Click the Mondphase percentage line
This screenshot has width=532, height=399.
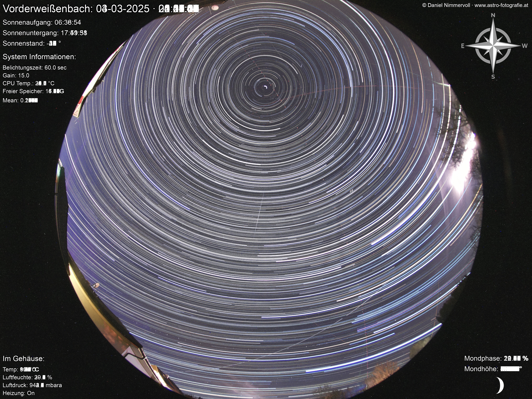tap(496, 358)
